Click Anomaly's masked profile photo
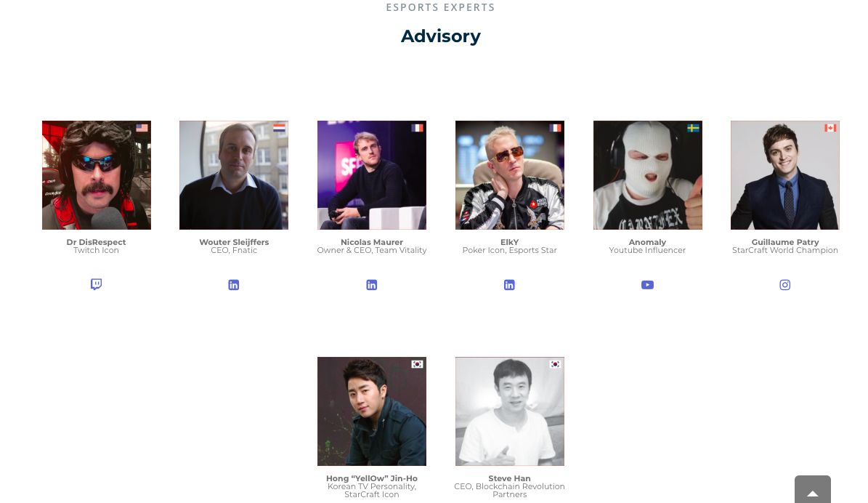This screenshot has width=868, height=503. click(x=647, y=175)
